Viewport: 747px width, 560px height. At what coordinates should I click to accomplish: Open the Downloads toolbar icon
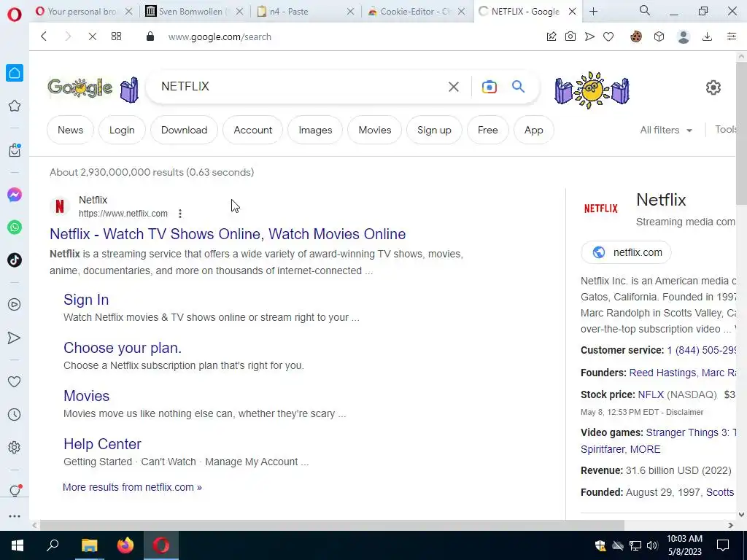coord(708,36)
